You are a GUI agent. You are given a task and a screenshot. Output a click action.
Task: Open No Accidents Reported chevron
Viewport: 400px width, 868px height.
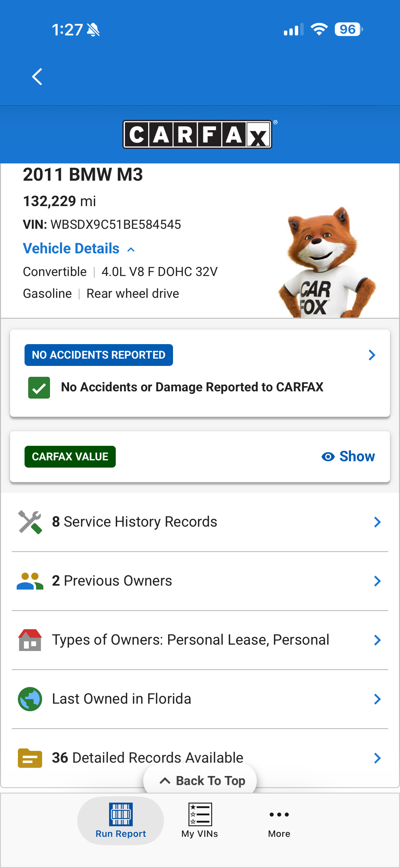pos(372,355)
